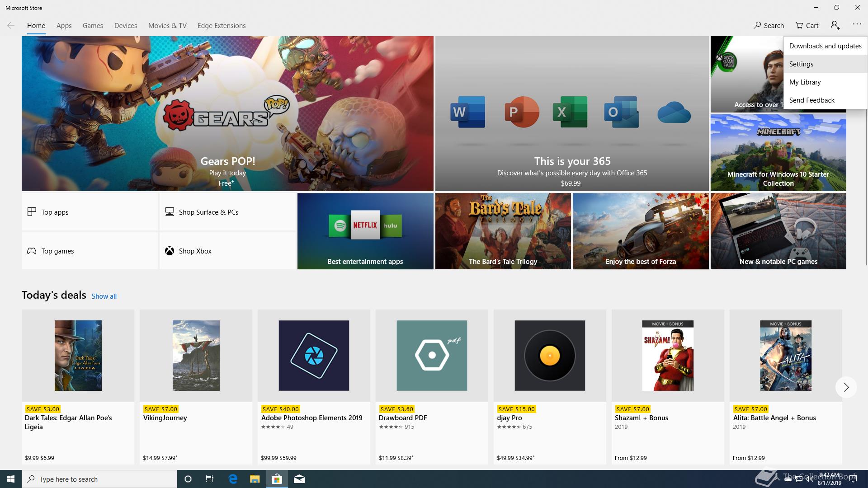Screen dimensions: 868x488
Task: Open Task View on taskbar
Action: click(x=210, y=479)
